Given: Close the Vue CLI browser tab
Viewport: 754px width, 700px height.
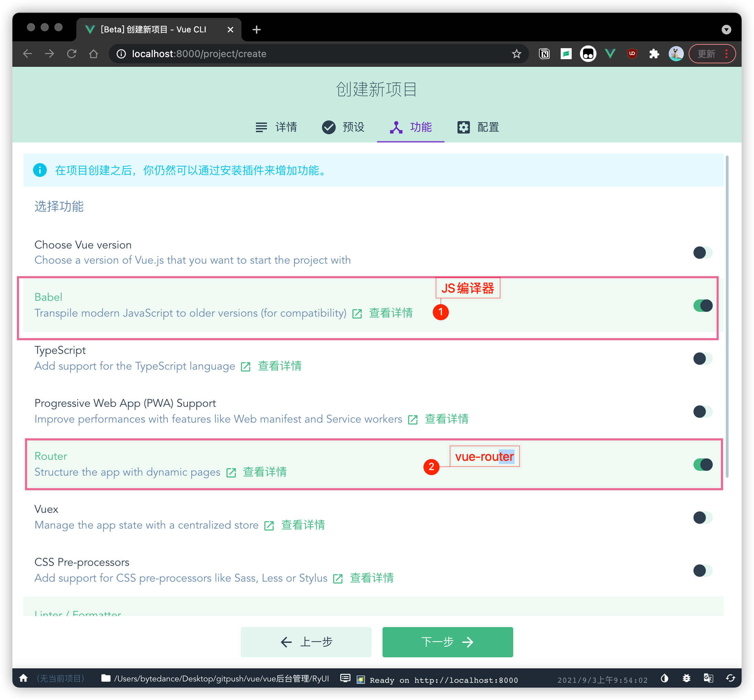Looking at the screenshot, I should pyautogui.click(x=230, y=30).
